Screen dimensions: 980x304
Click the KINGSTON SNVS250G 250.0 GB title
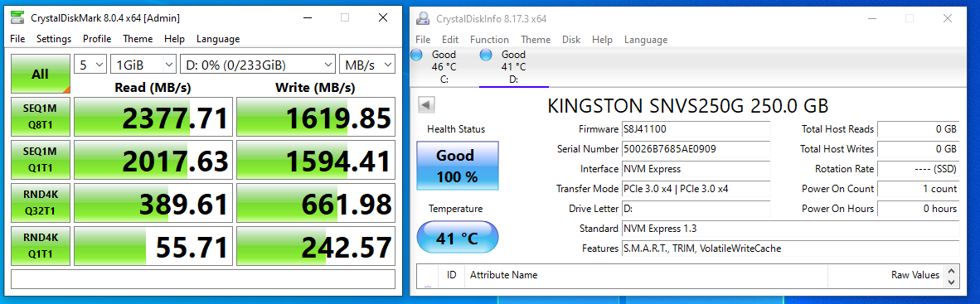click(x=687, y=105)
